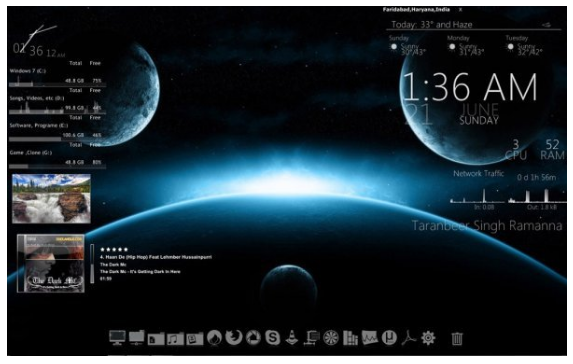573x364 pixels.
Task: Launch the flame icon app in dock
Action: [x=215, y=338]
